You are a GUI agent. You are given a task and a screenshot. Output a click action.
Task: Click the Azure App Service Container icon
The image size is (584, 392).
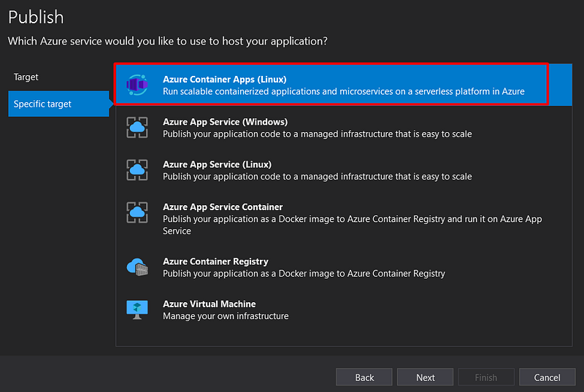[137, 212]
